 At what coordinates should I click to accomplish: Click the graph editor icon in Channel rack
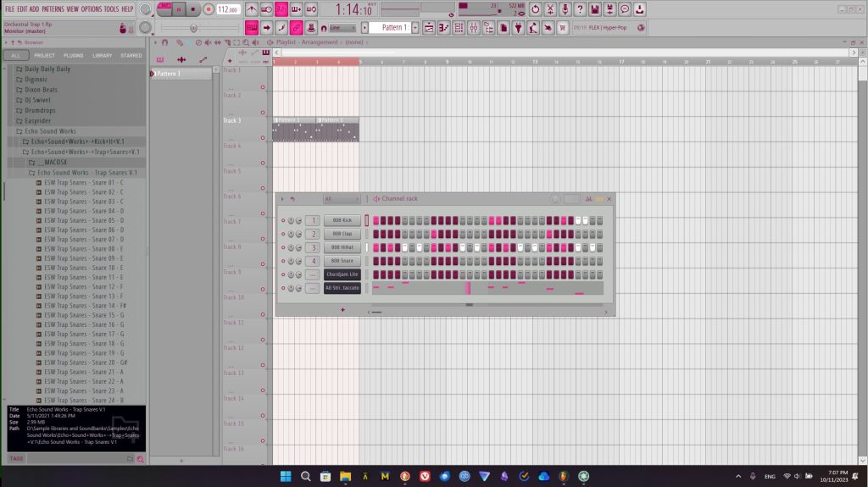(587, 199)
